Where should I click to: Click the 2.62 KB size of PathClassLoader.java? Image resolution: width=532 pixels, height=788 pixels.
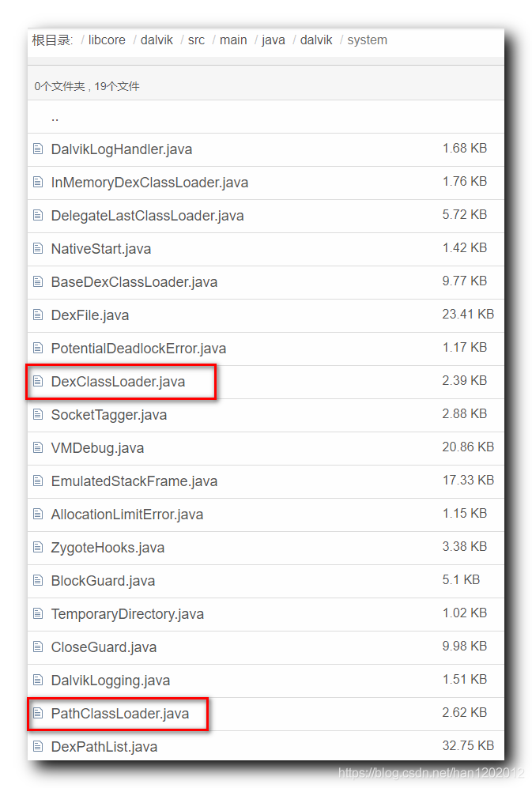(x=465, y=712)
